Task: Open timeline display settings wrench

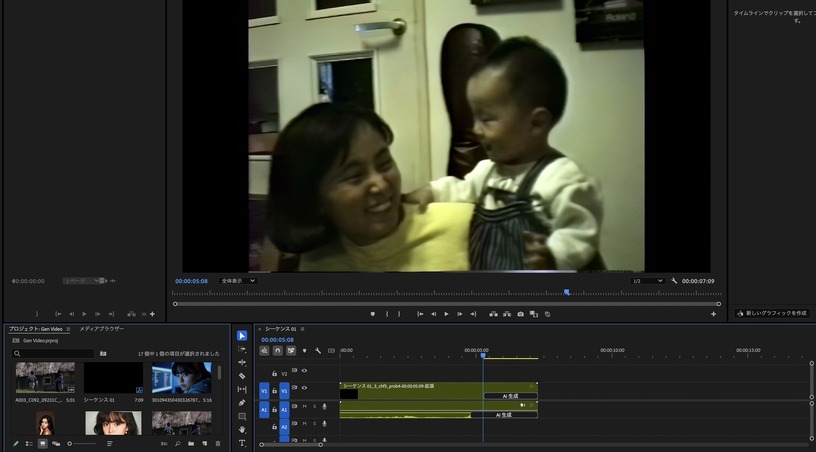Action: (x=318, y=351)
